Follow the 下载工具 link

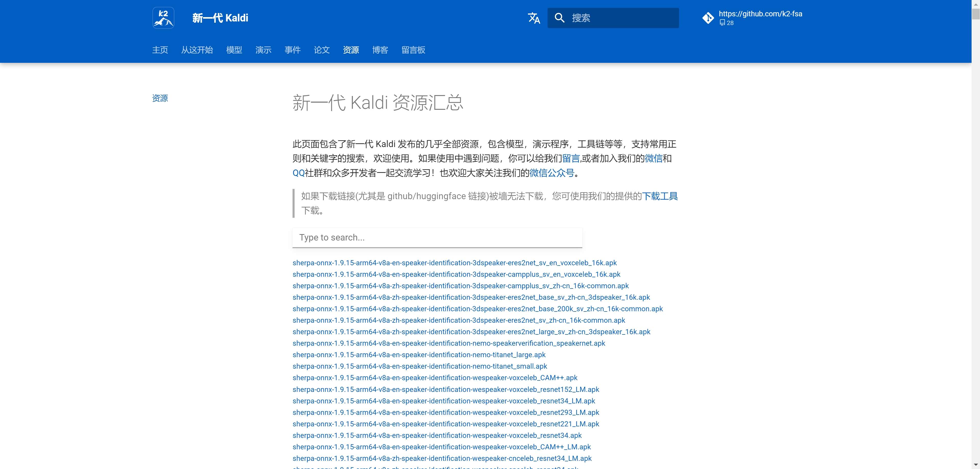pyautogui.click(x=660, y=196)
